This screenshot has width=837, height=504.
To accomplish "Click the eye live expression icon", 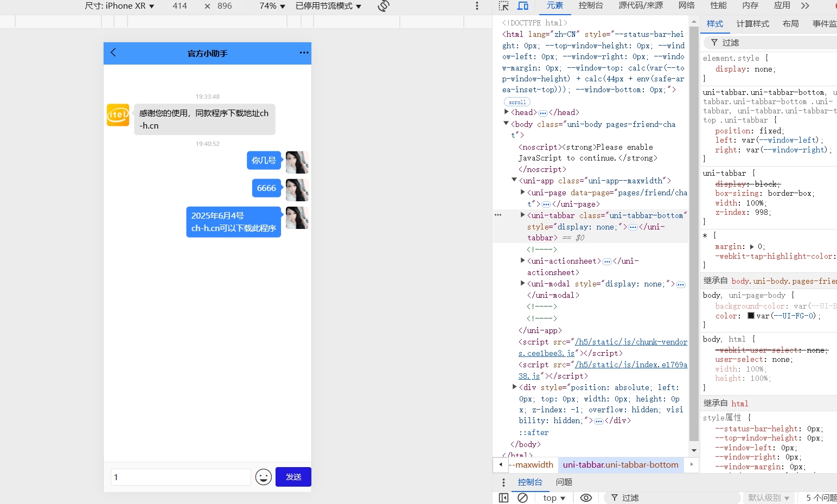I will coord(586,497).
